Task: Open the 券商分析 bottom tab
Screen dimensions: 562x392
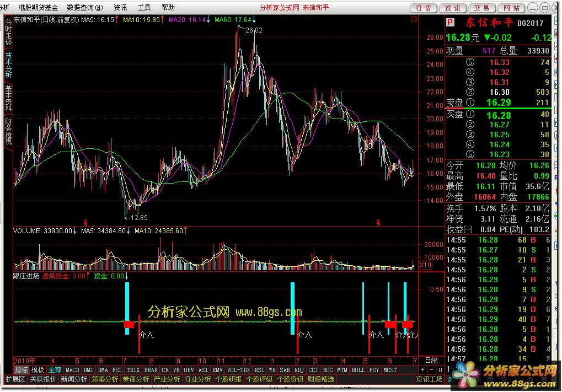Action: click(136, 379)
